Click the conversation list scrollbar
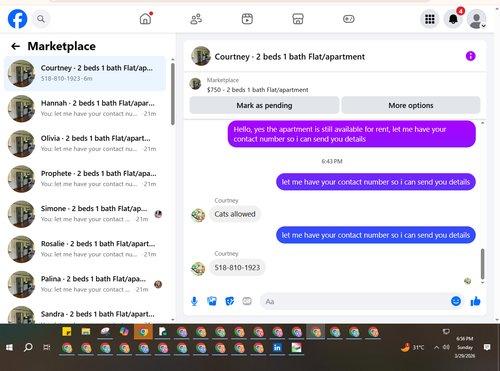 pyautogui.click(x=173, y=94)
